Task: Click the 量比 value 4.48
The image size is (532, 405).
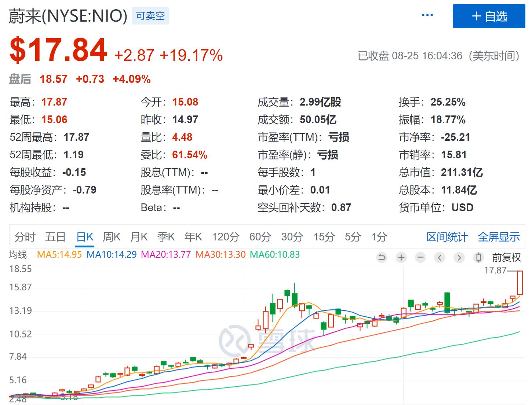Action: [x=182, y=137]
